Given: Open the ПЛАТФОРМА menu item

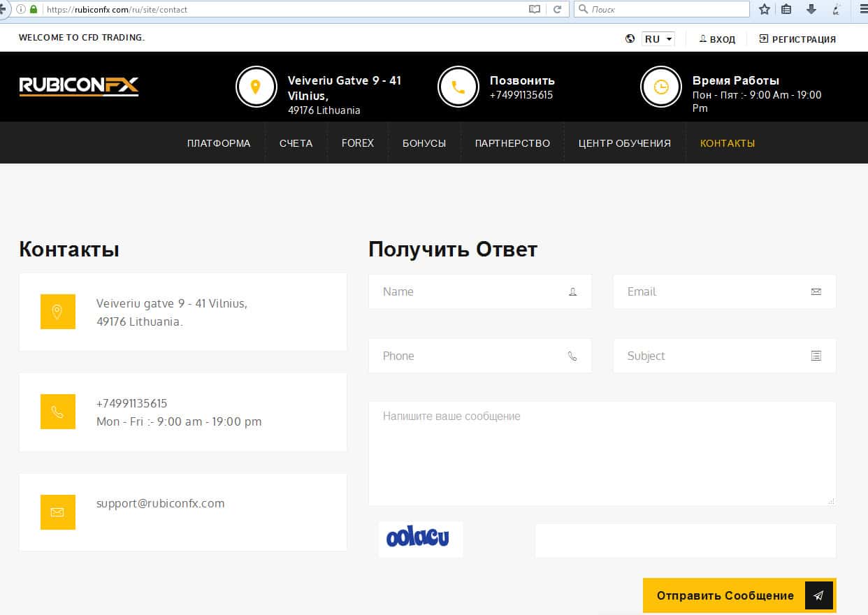Looking at the screenshot, I should tap(219, 143).
